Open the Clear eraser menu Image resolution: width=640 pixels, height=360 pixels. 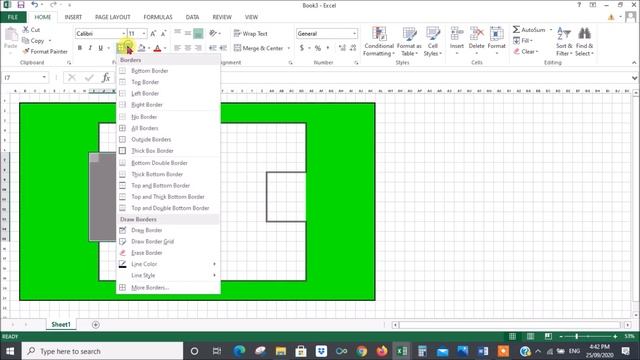point(526,51)
